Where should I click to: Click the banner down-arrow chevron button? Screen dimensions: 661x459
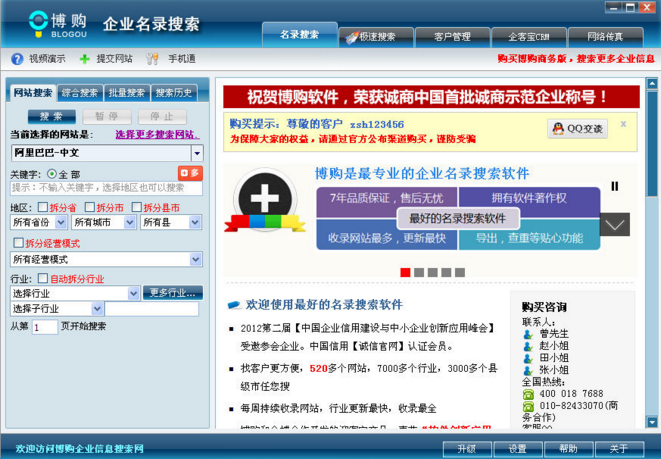[x=615, y=225]
